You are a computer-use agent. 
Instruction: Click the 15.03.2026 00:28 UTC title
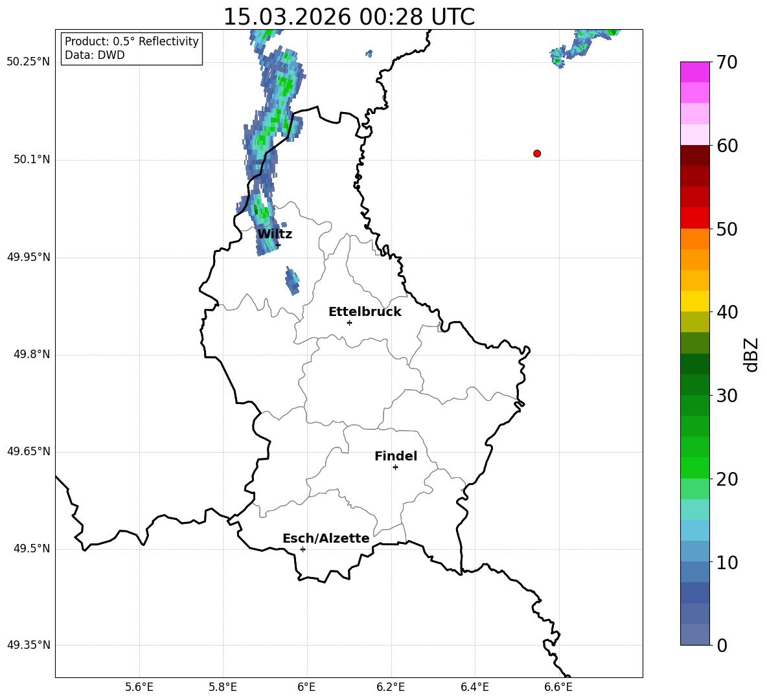point(349,17)
